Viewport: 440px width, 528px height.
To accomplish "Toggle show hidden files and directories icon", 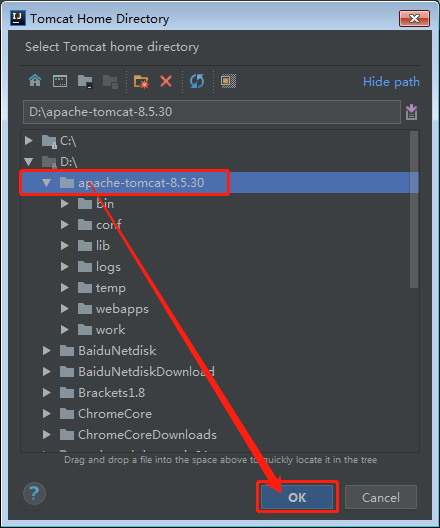I will (x=228, y=81).
